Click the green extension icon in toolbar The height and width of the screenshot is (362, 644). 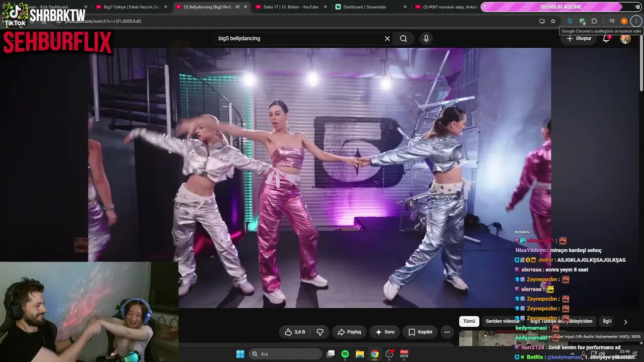[582, 21]
